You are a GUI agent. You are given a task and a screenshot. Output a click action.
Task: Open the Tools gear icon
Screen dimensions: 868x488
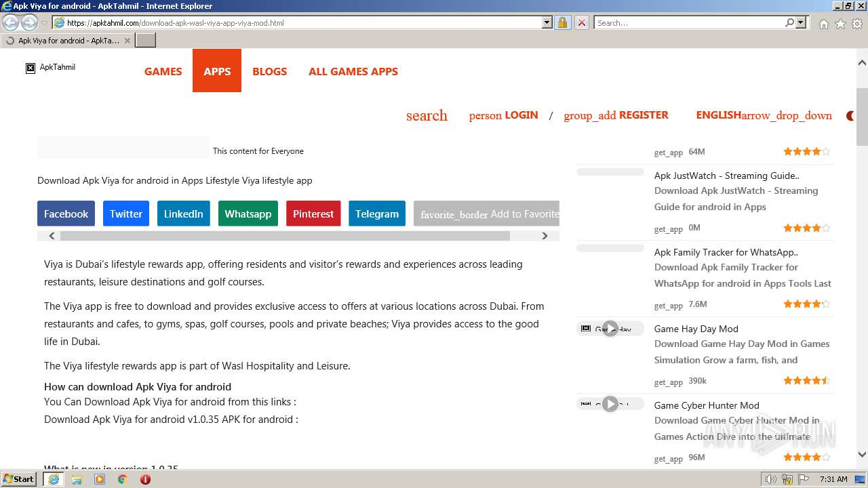click(x=857, y=23)
